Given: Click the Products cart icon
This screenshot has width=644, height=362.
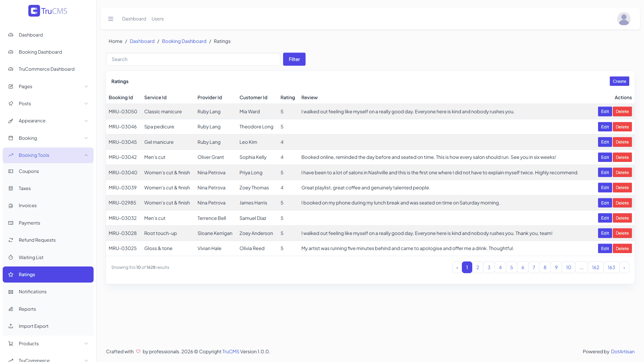Looking at the screenshot, I should click(11, 344).
